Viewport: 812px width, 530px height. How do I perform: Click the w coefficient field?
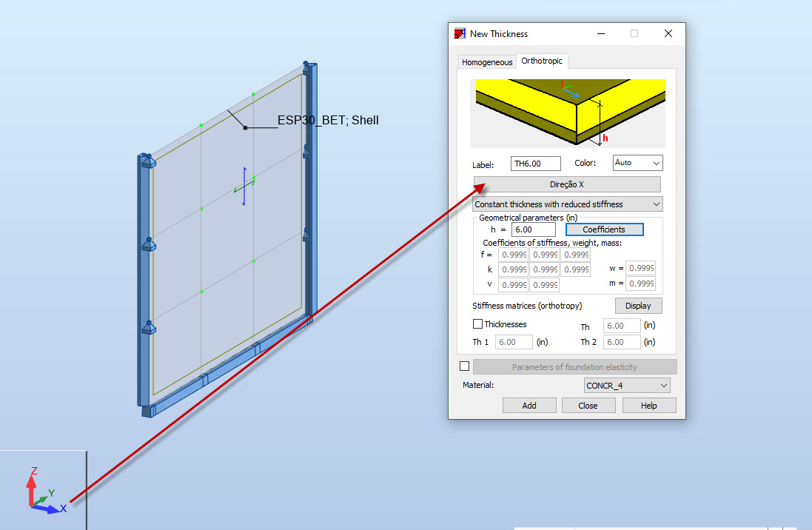[640, 268]
